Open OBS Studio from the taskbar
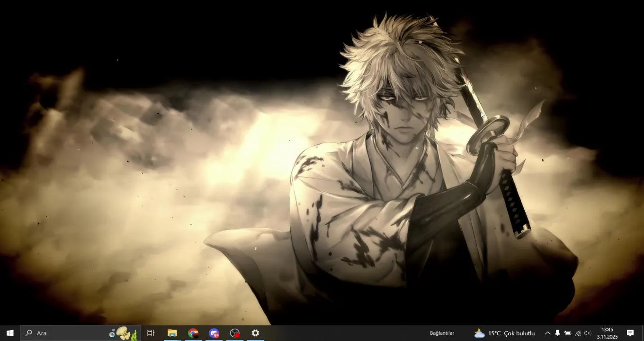This screenshot has height=341, width=644. click(x=235, y=333)
